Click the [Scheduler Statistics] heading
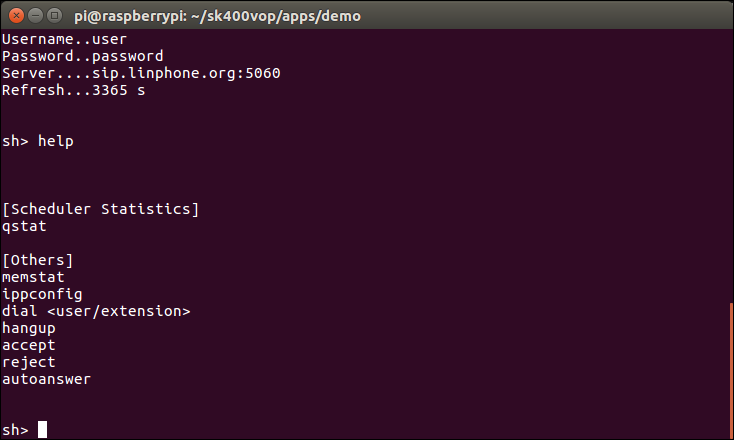 pyautogui.click(x=101, y=209)
